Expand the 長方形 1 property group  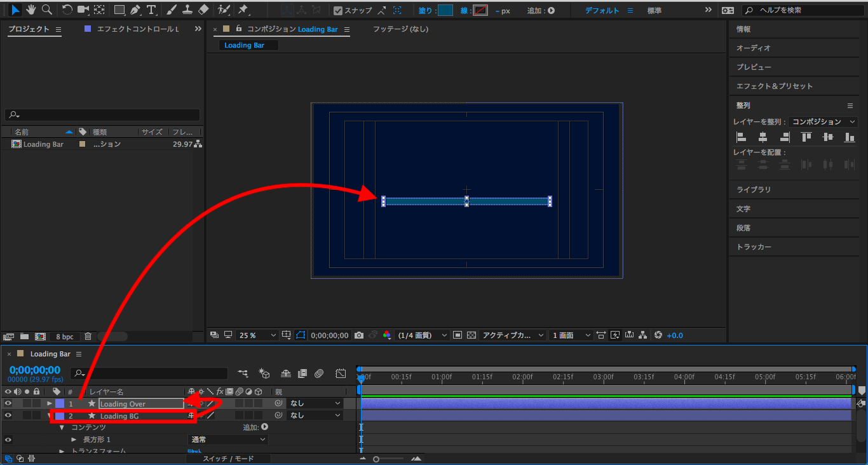tap(74, 440)
